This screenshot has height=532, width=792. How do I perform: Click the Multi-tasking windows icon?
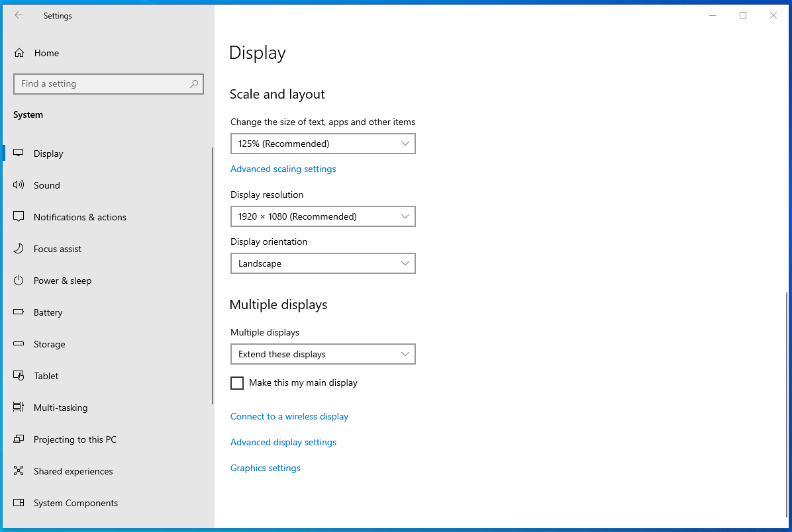[x=19, y=407]
